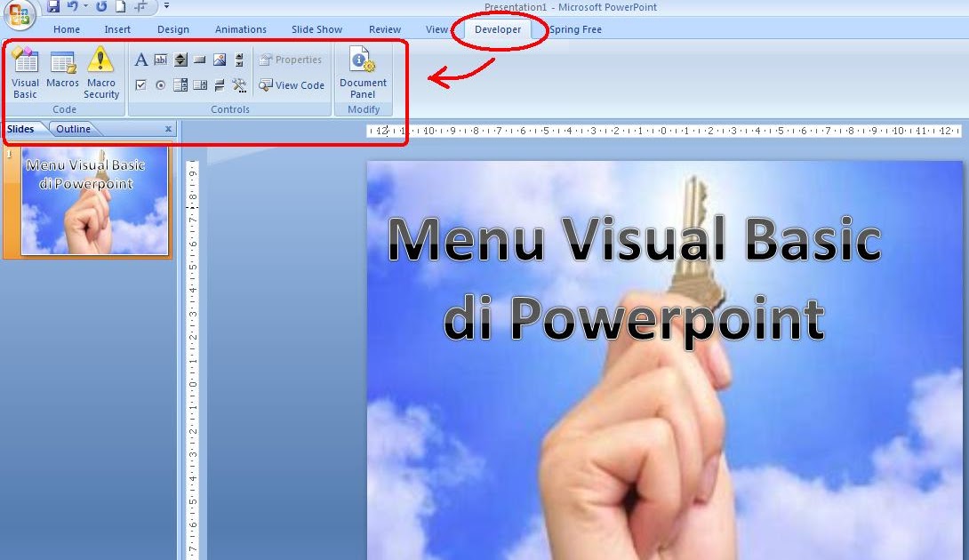Image resolution: width=969 pixels, height=560 pixels.
Task: Insert a Toggle Button control
Action: pos(220,84)
